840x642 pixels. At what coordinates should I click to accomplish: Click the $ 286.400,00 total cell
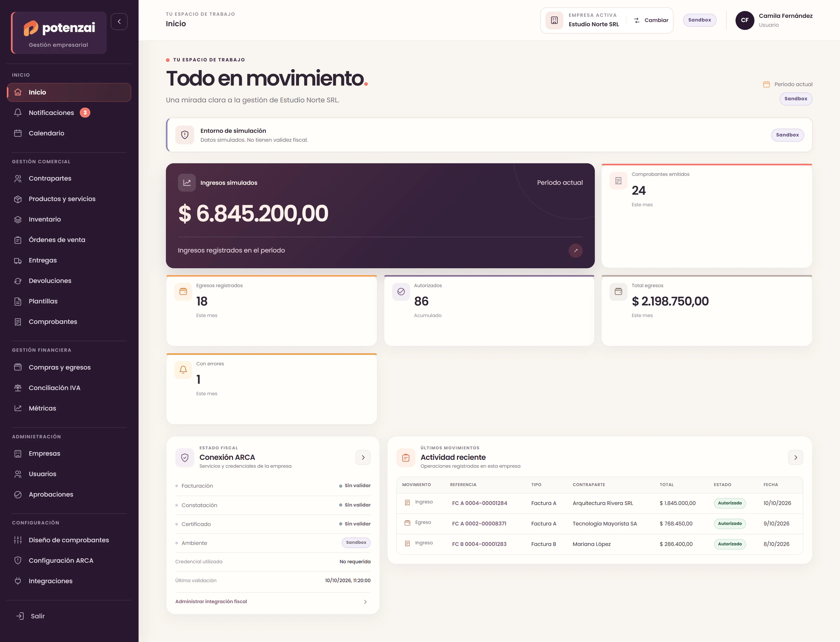coord(676,544)
